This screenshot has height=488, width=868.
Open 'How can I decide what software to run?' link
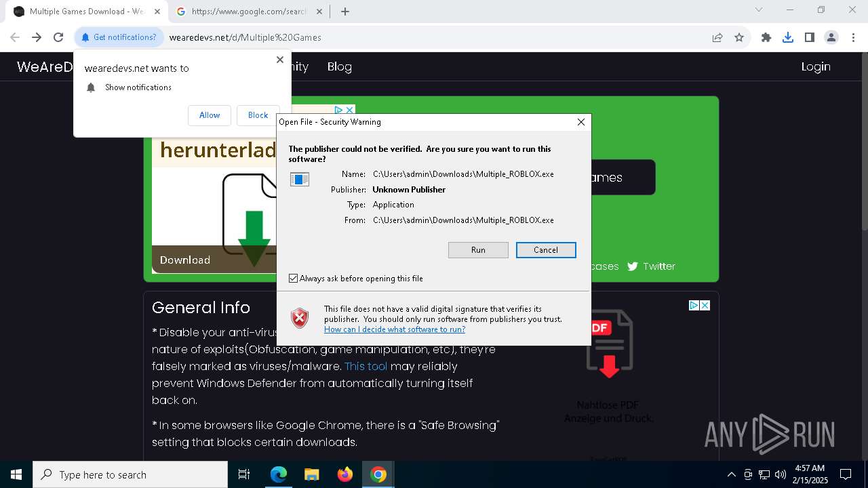[x=395, y=329]
